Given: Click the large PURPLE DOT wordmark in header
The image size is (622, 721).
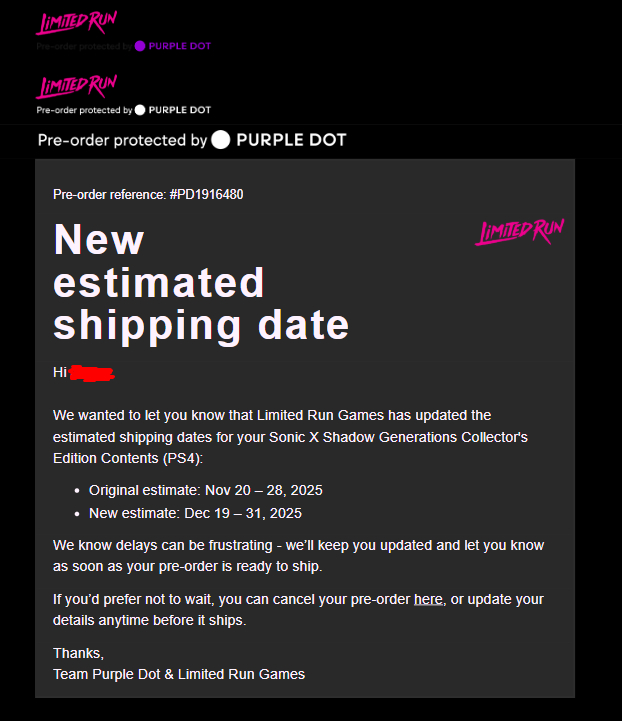Looking at the screenshot, I should (x=291, y=140).
